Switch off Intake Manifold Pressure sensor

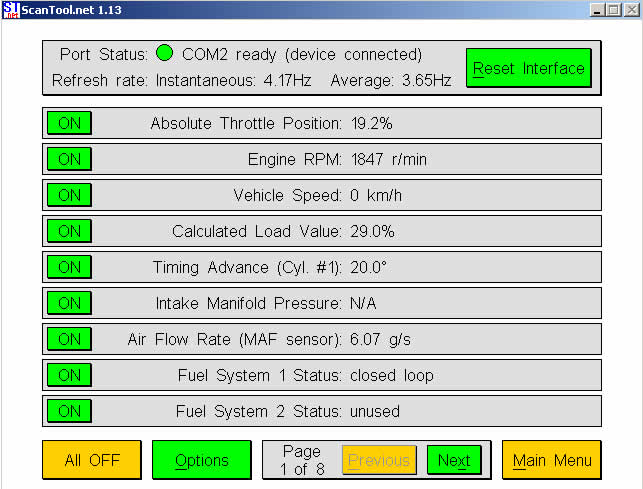pyautogui.click(x=69, y=304)
